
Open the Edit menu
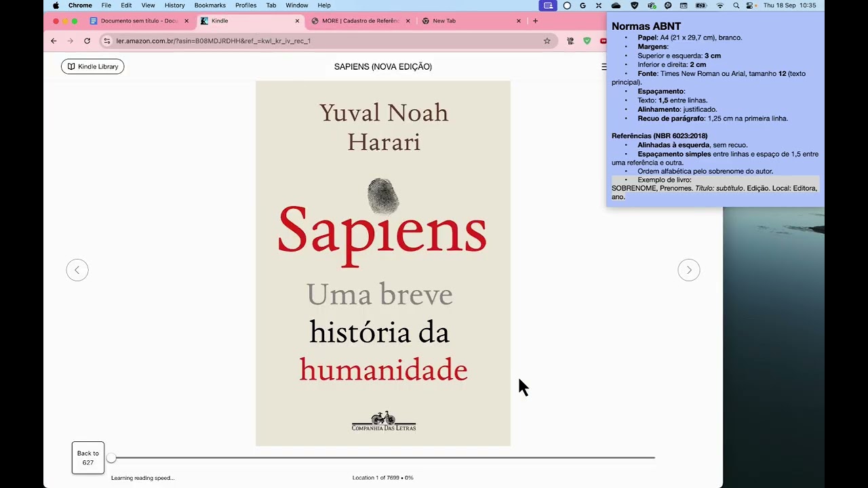[126, 5]
